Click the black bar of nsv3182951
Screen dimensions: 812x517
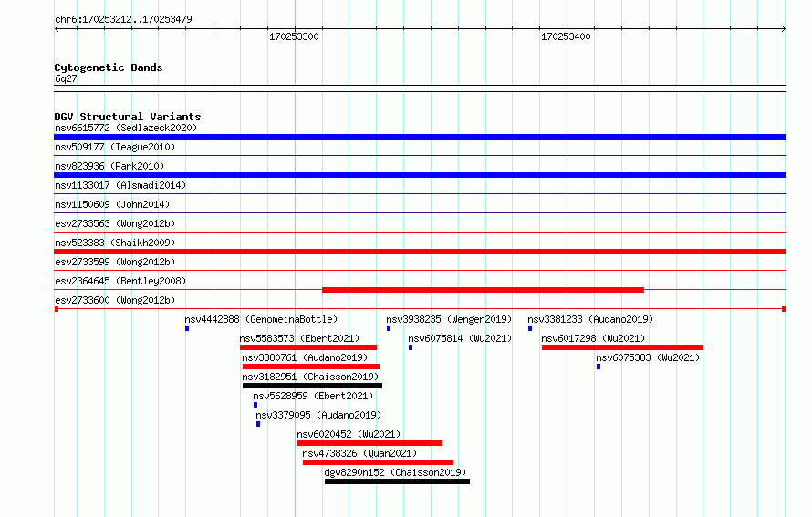click(x=312, y=386)
